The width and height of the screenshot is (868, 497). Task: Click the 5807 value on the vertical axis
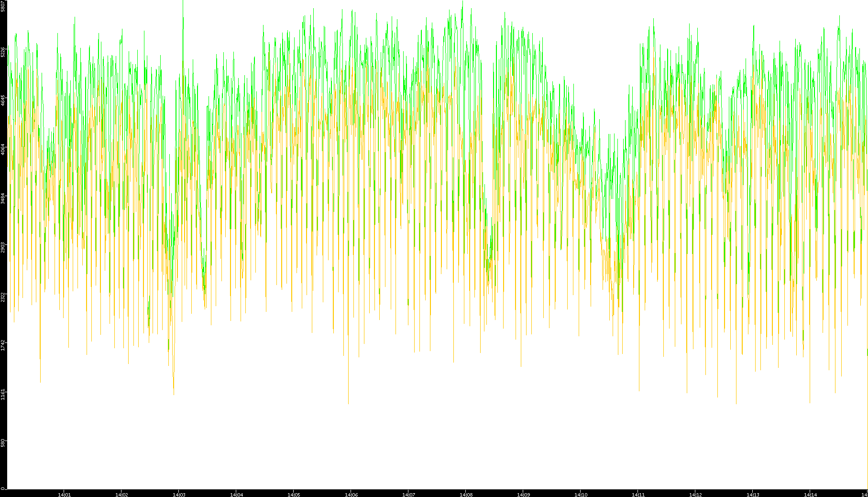pos(3,6)
